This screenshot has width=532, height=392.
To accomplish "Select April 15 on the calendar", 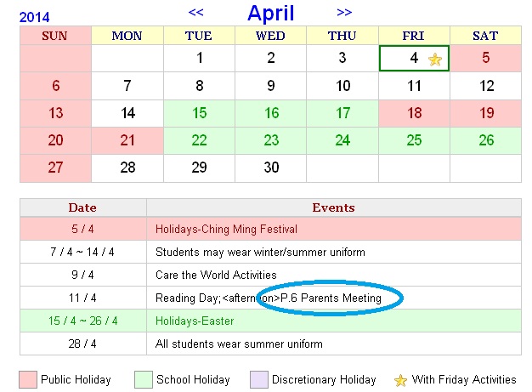I will [x=200, y=113].
